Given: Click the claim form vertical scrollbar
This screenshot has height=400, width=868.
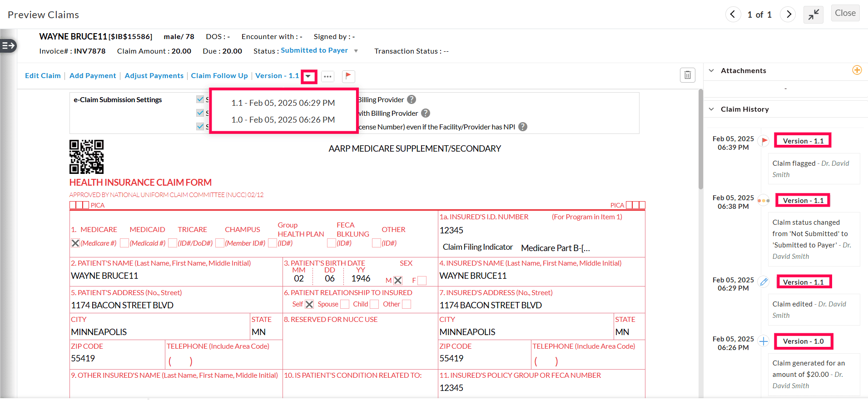Looking at the screenshot, I should pos(700,138).
